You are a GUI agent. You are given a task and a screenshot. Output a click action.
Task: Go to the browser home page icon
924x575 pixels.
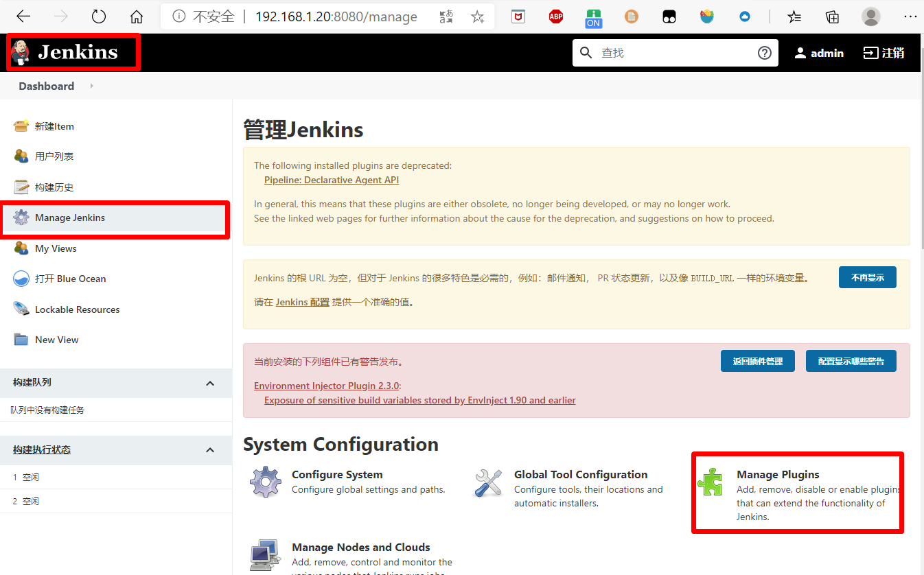click(x=137, y=16)
